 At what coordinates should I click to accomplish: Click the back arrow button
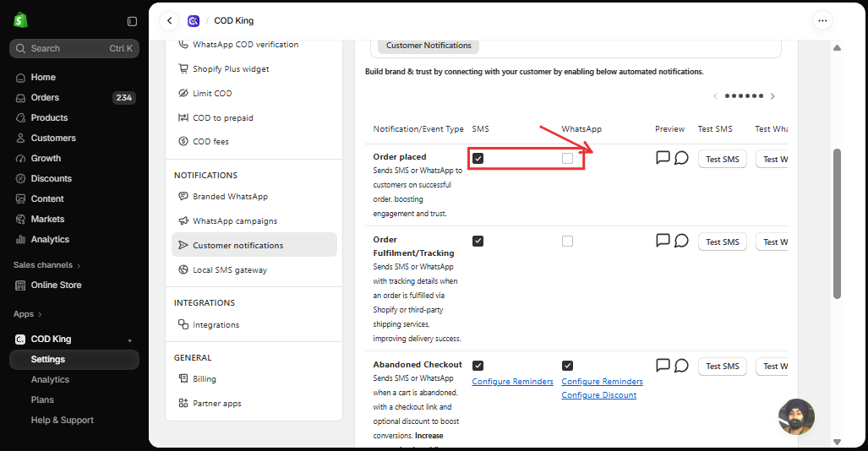click(x=169, y=20)
